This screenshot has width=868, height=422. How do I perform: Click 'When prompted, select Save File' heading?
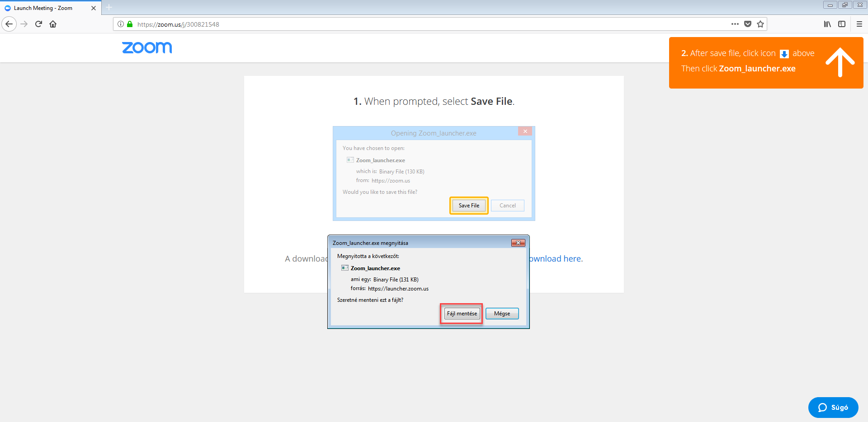point(434,101)
